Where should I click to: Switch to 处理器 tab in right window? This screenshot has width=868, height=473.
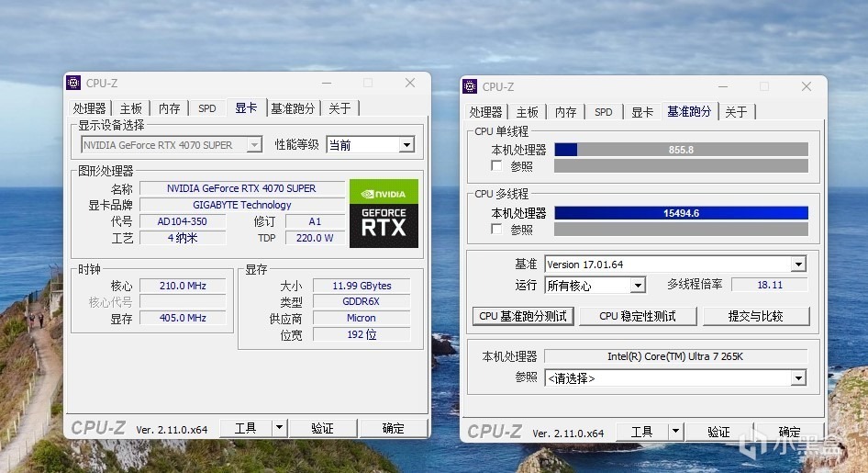pyautogui.click(x=485, y=112)
